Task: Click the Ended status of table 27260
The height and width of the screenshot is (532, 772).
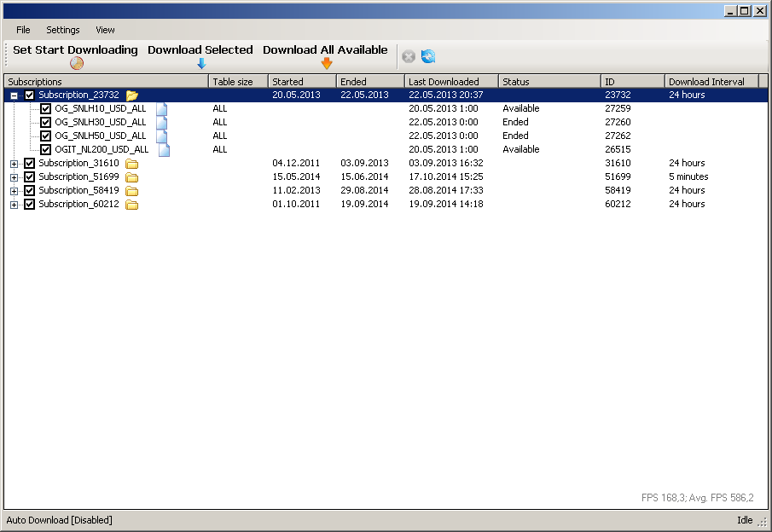Action: [x=515, y=122]
